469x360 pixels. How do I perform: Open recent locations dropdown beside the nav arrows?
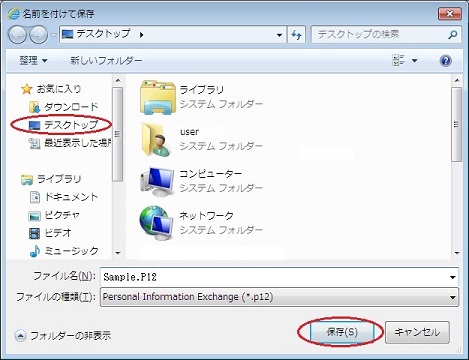tap(53, 35)
